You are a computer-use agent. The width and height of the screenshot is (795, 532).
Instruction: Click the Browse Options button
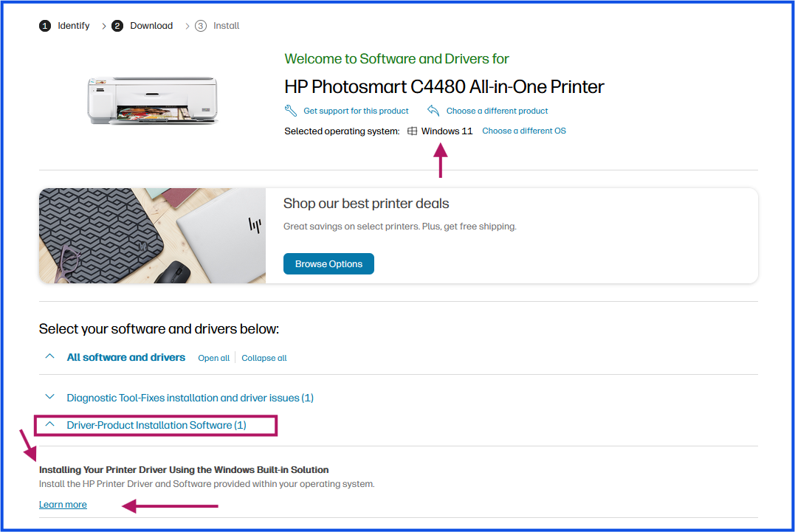tap(328, 264)
